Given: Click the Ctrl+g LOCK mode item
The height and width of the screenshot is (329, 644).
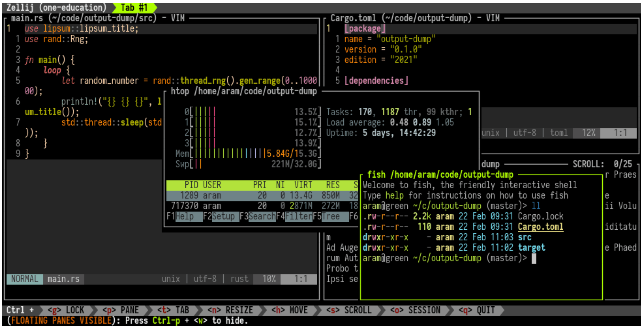Looking at the screenshot, I should pyautogui.click(x=66, y=310).
